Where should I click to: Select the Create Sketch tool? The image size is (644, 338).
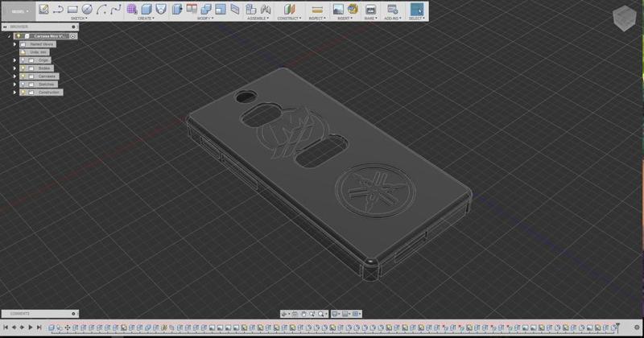(x=43, y=9)
